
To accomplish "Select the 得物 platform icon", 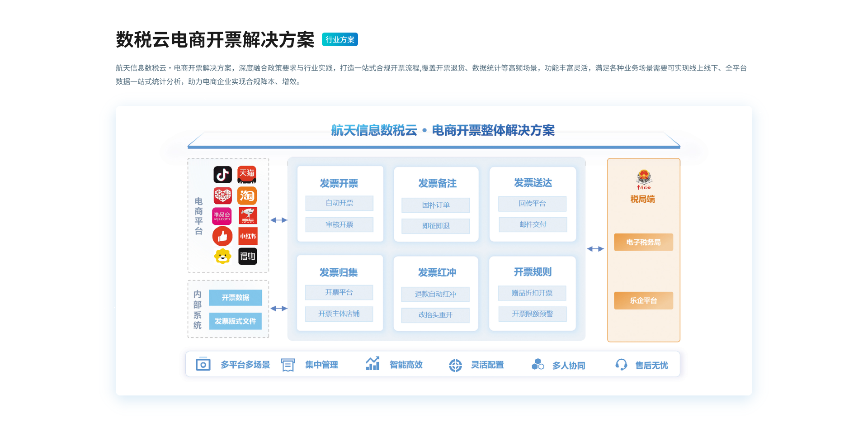I will 248,256.
